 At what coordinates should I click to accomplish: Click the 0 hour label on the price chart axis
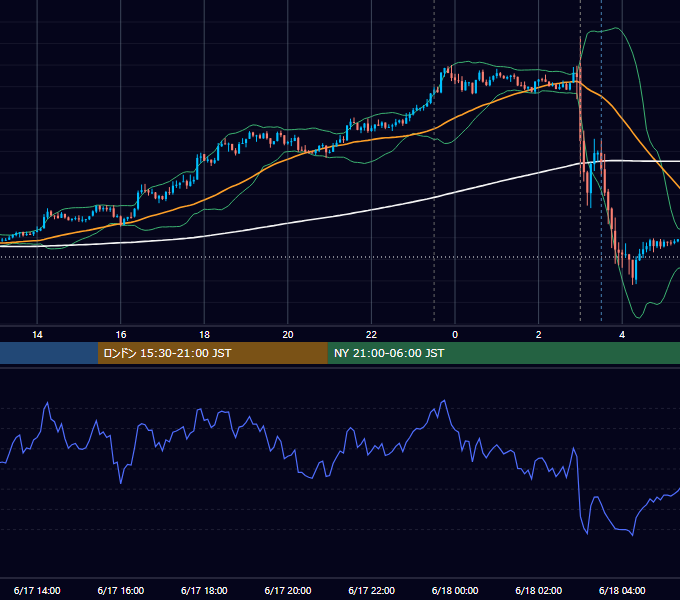click(x=455, y=335)
